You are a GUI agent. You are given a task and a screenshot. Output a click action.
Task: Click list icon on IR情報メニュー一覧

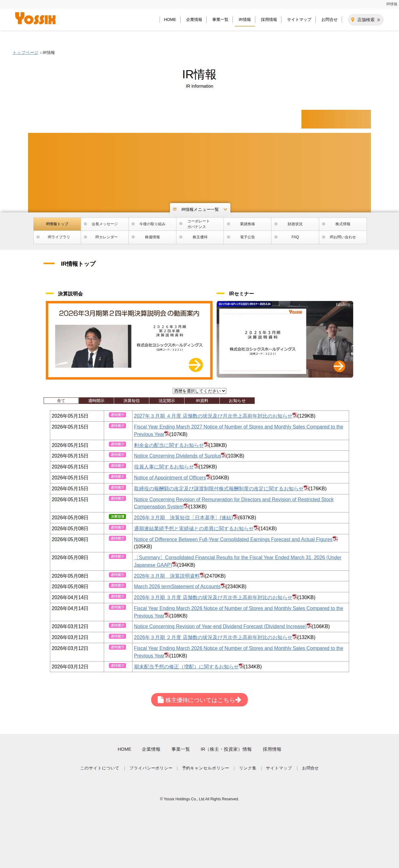pos(175,209)
